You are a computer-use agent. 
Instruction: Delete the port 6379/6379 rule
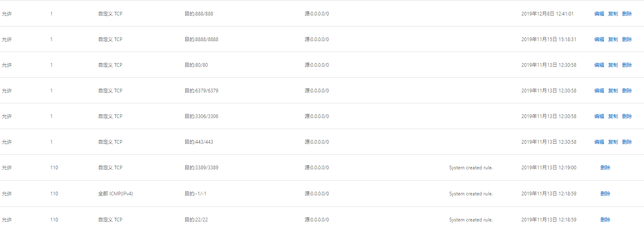626,91
